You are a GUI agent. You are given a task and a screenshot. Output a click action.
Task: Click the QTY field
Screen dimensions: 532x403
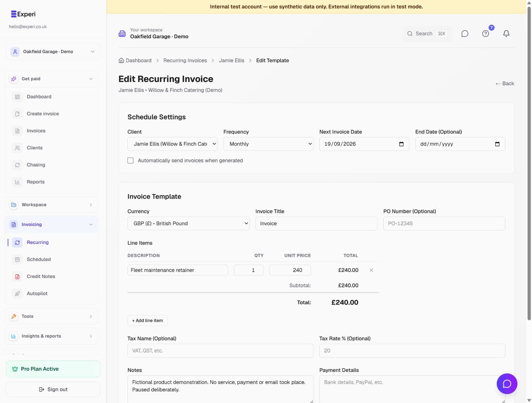[x=249, y=270]
